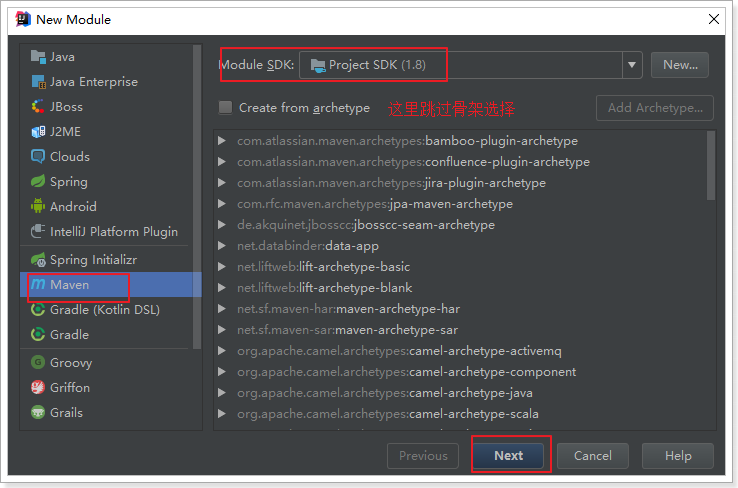Select the Groovy icon in sidebar
This screenshot has height=488, width=738.
(38, 363)
